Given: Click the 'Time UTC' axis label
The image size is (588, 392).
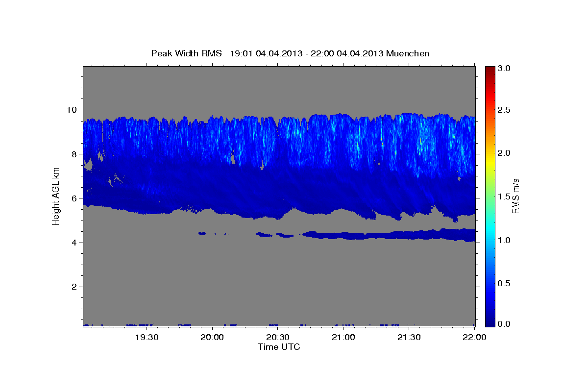Looking at the screenshot, I should point(279,347).
